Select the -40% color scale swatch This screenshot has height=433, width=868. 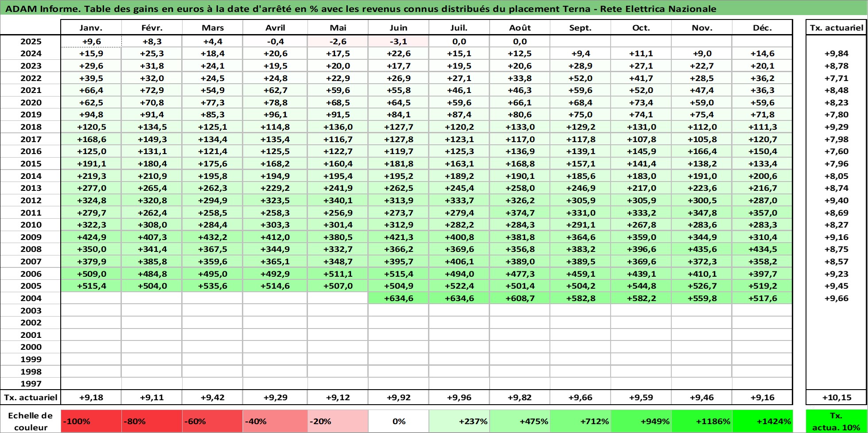[275, 421]
